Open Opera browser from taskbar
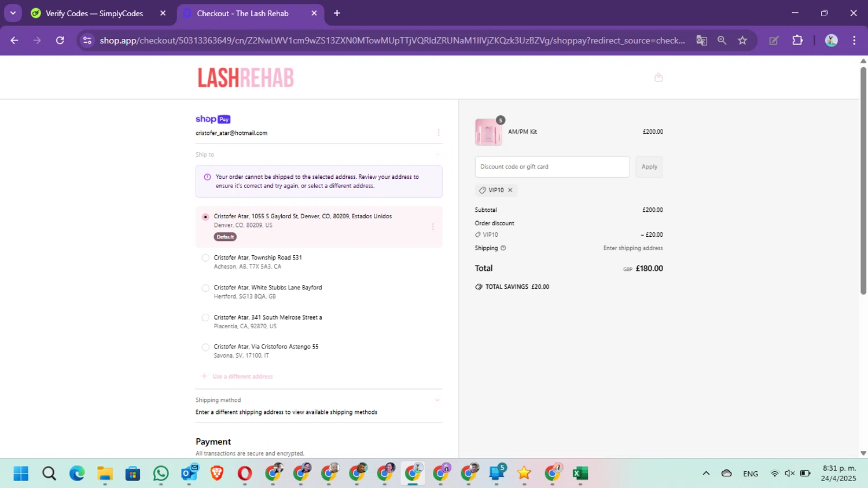 245,474
